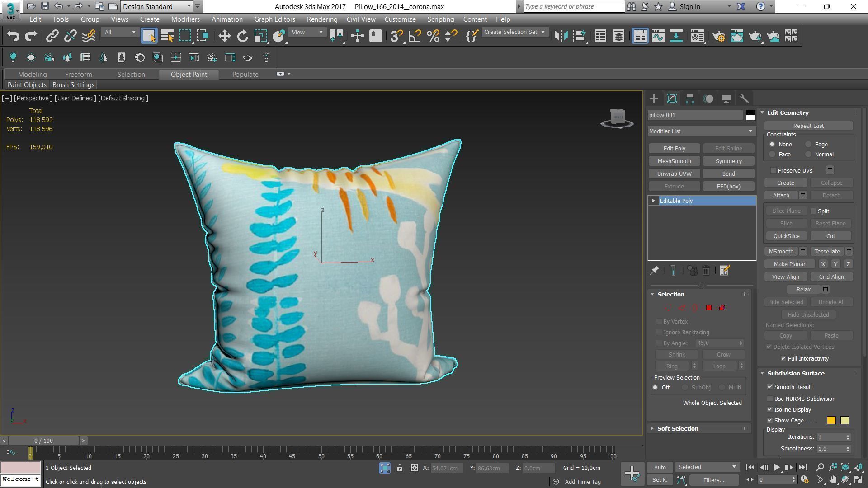
Task: Switch to the Hierarchy command panel
Action: (x=690, y=99)
